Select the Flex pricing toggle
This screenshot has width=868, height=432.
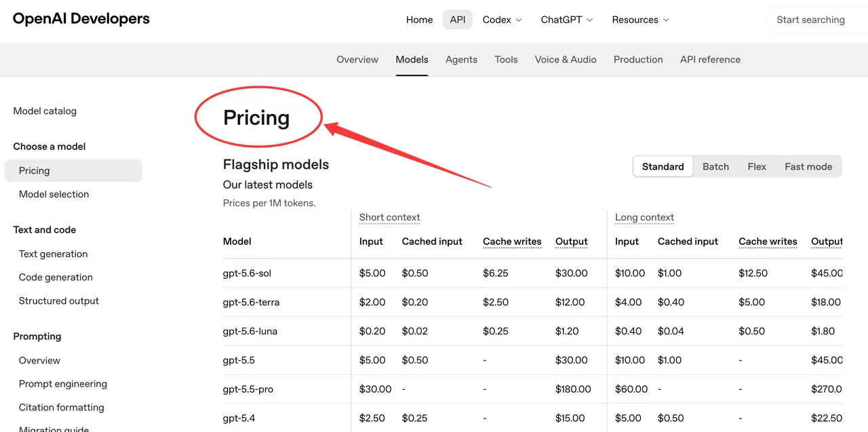coord(757,167)
